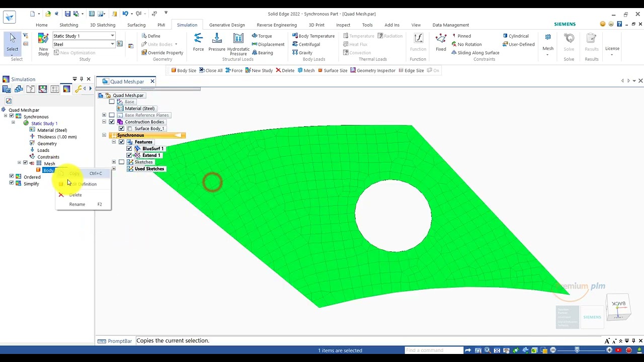Click the Define geometry tool

pos(150,36)
